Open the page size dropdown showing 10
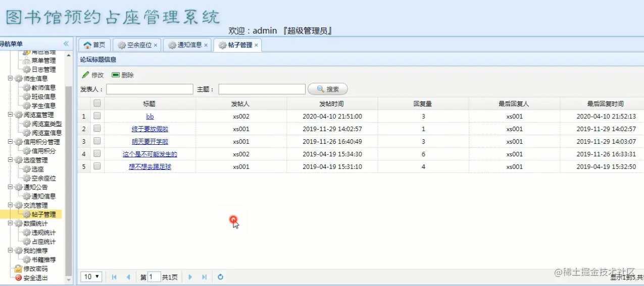The image size is (644, 286). [x=91, y=277]
